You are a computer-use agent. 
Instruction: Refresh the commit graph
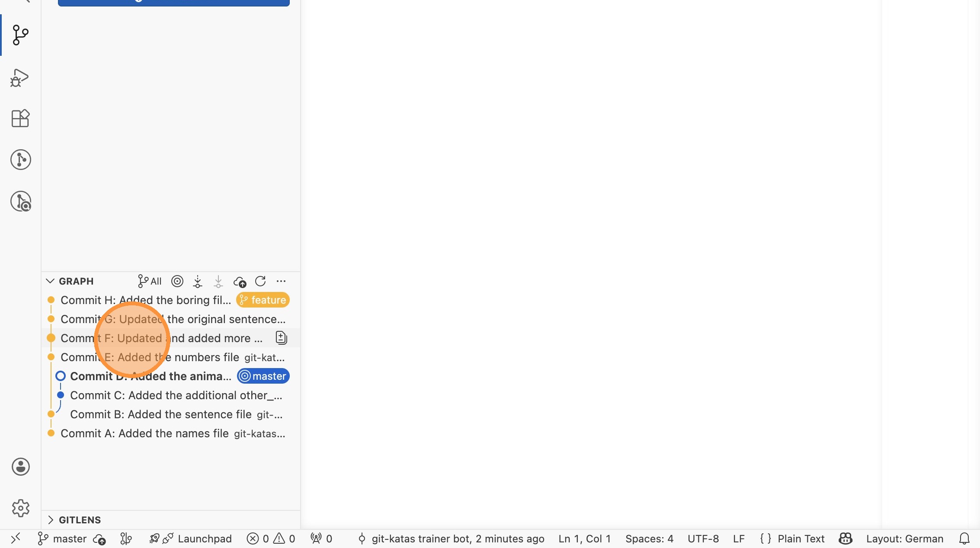[260, 282]
